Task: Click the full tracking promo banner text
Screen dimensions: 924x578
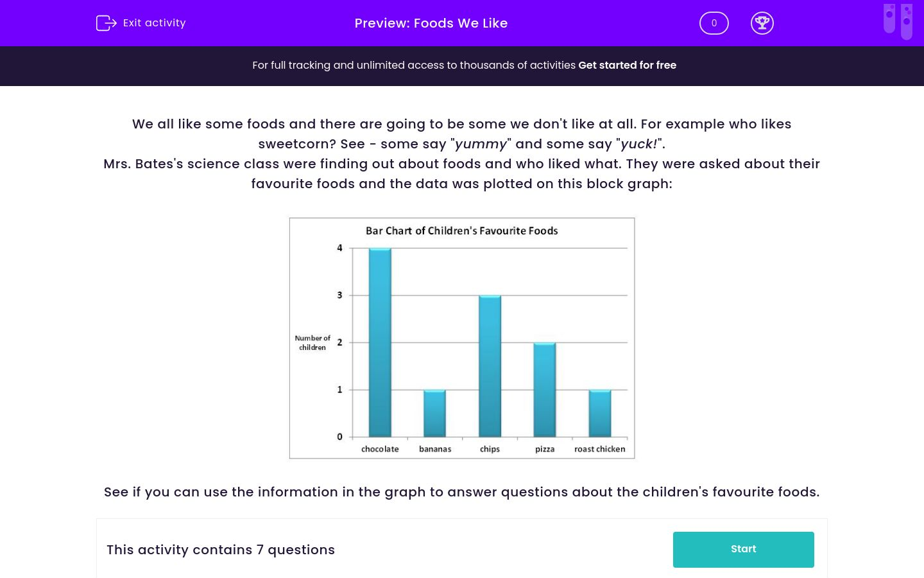Action: [x=414, y=66]
